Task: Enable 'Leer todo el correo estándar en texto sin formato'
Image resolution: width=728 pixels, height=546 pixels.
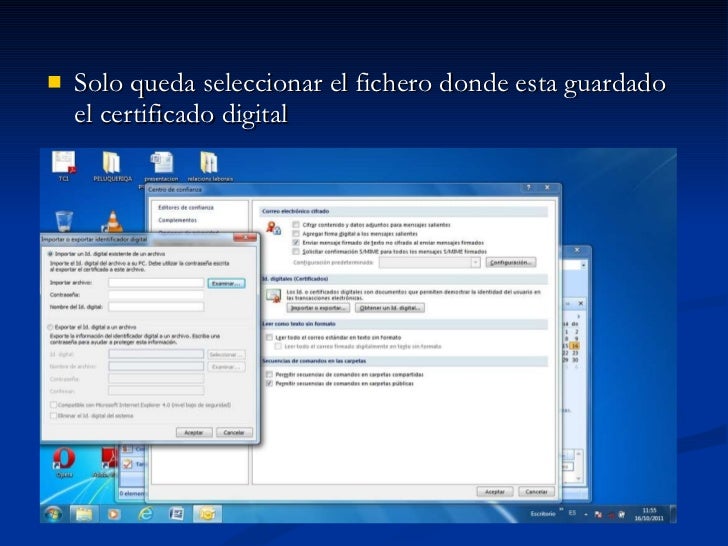Action: point(268,337)
